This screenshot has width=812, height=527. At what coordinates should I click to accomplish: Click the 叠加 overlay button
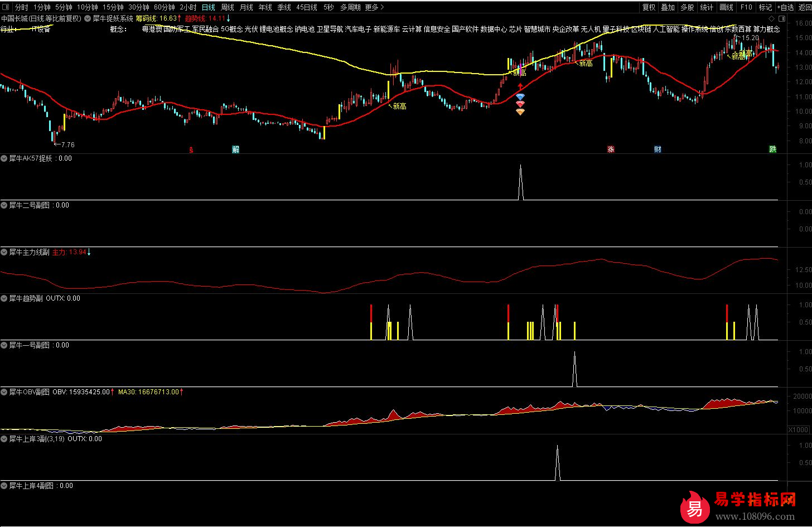(668, 7)
